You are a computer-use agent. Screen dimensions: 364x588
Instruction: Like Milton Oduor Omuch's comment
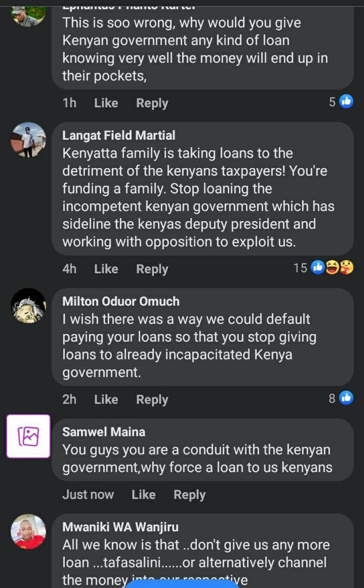pos(106,399)
